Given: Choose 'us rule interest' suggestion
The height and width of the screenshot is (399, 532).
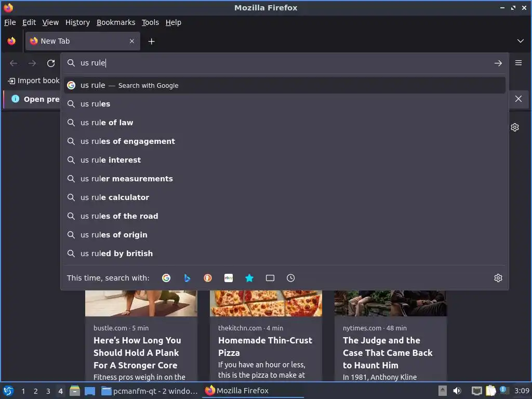Looking at the screenshot, I should 284,160.
